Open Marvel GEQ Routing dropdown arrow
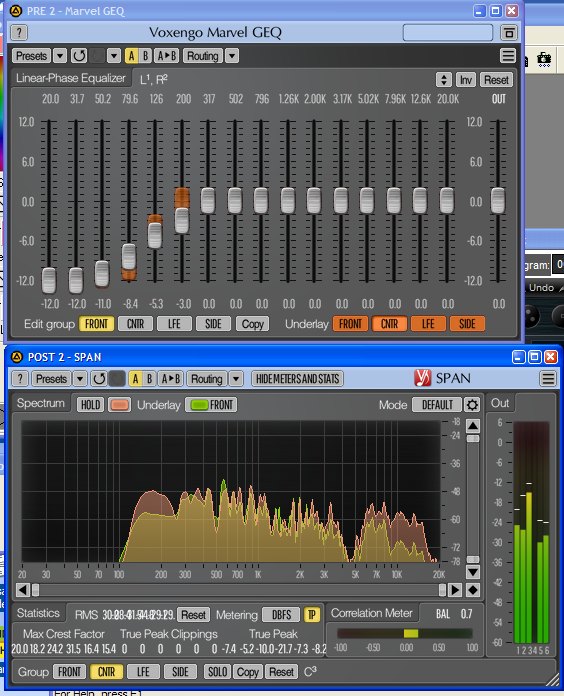 point(232,56)
